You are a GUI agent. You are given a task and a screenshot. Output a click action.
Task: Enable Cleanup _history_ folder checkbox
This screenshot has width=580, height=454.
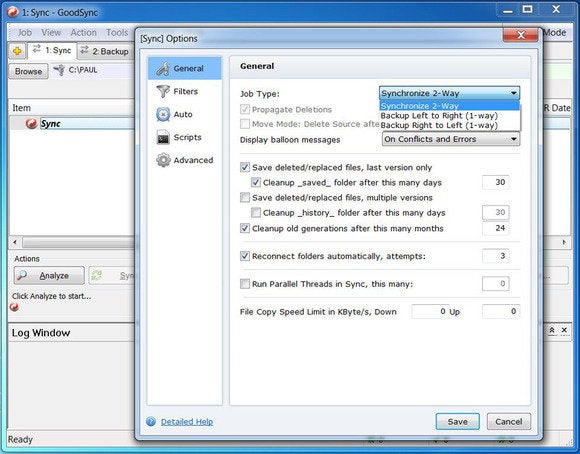pos(256,213)
